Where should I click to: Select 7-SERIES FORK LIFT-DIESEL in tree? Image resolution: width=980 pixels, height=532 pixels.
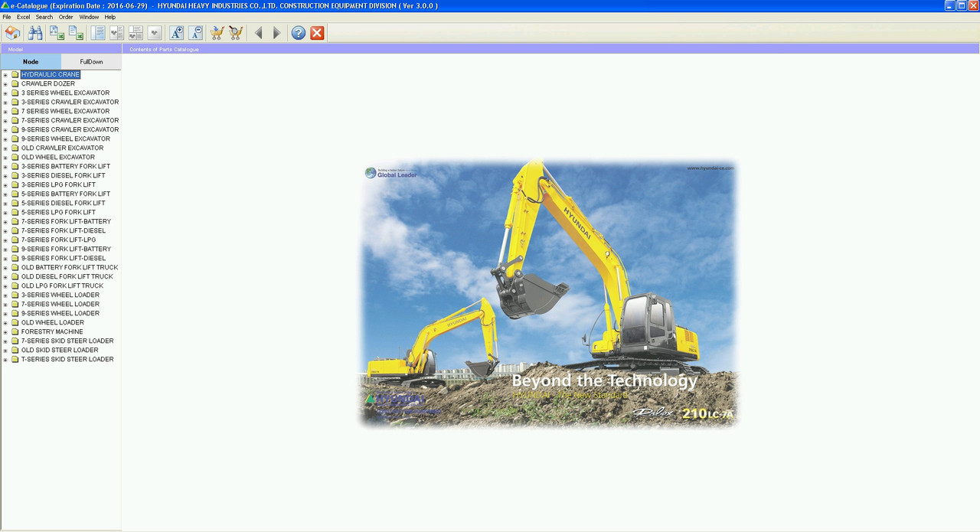click(x=64, y=230)
